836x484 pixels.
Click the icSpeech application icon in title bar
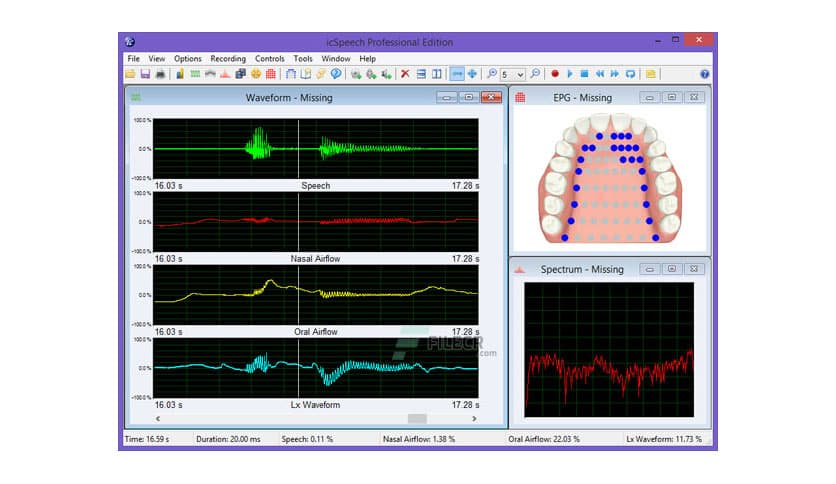(x=130, y=42)
